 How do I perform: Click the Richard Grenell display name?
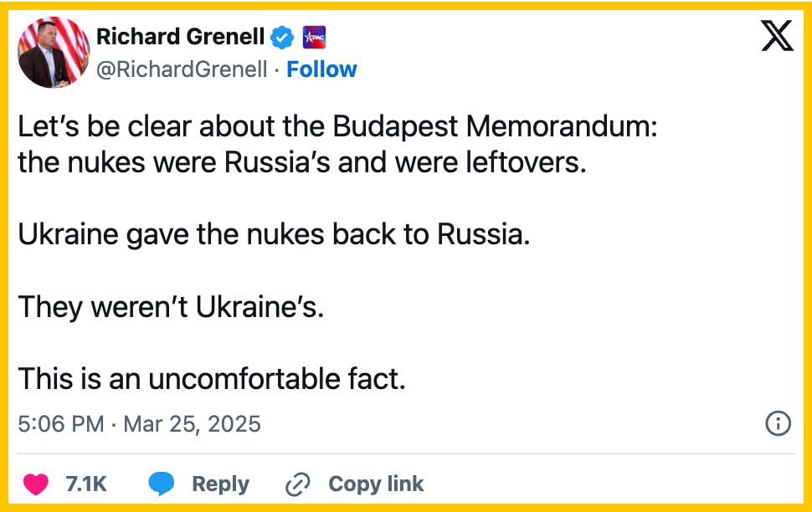click(x=180, y=37)
